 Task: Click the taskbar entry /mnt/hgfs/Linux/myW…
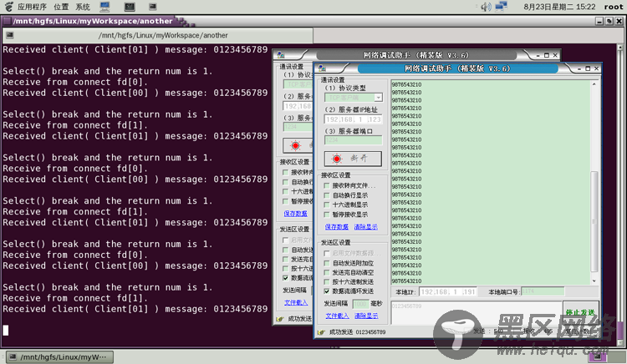click(x=60, y=356)
